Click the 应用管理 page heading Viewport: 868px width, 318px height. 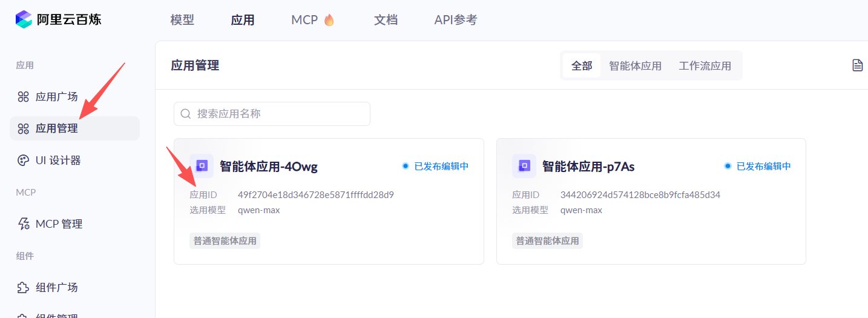[x=195, y=65]
